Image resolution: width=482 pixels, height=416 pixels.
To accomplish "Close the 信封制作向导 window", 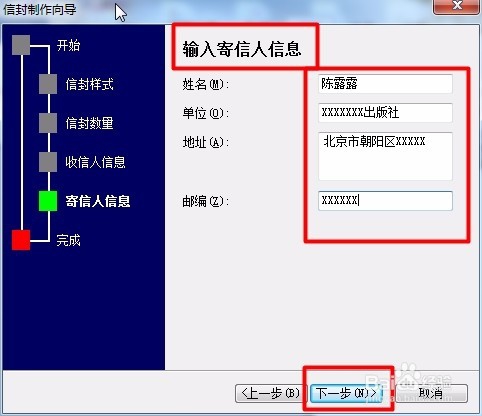I will click(x=456, y=6).
